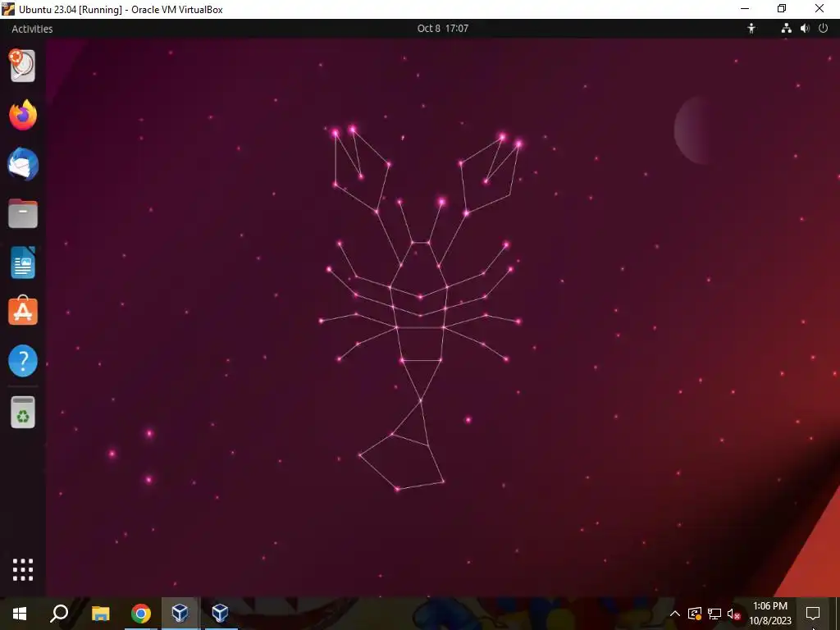
Task: Click the VirtualBox window title icon
Action: [8, 9]
